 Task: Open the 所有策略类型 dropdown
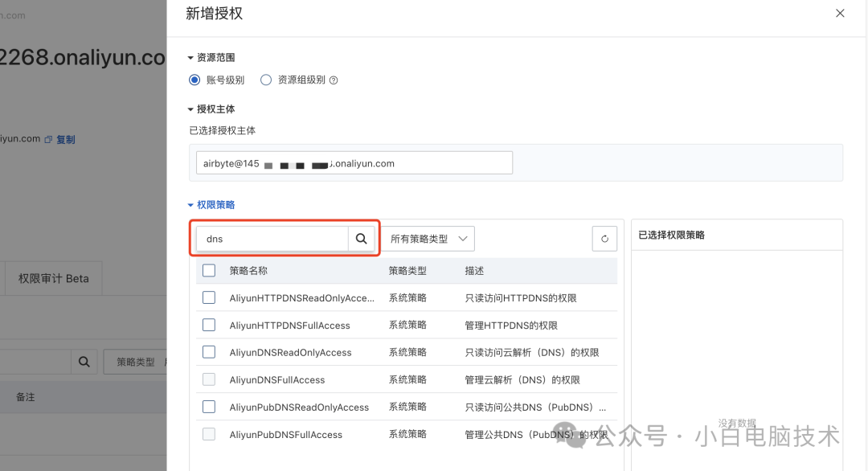point(428,239)
